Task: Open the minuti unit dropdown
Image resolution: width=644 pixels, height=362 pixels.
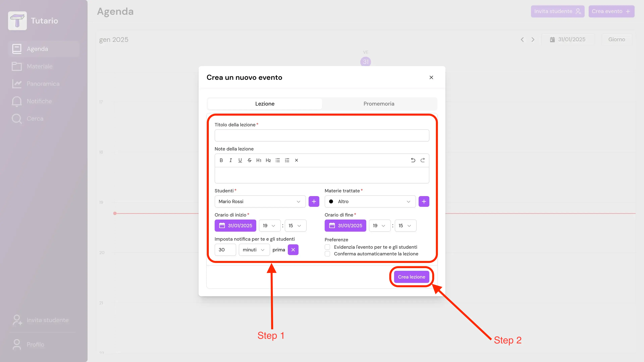Action: (254, 250)
